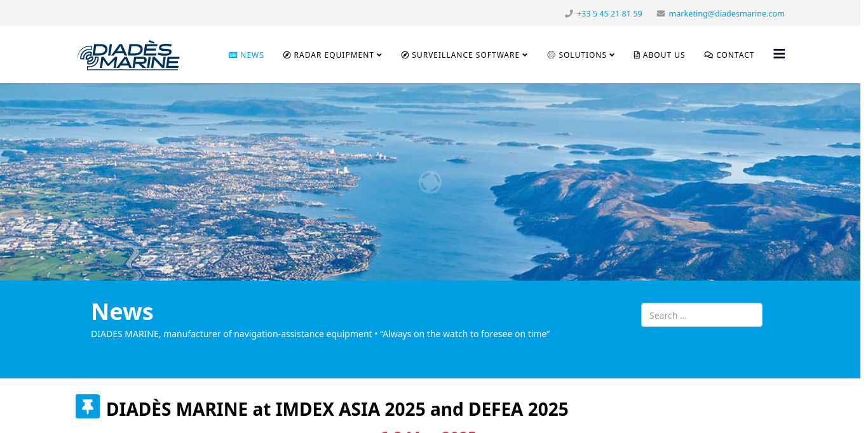Click the speech-bubble icon beside CONTACT
The height and width of the screenshot is (433, 868).
[707, 55]
